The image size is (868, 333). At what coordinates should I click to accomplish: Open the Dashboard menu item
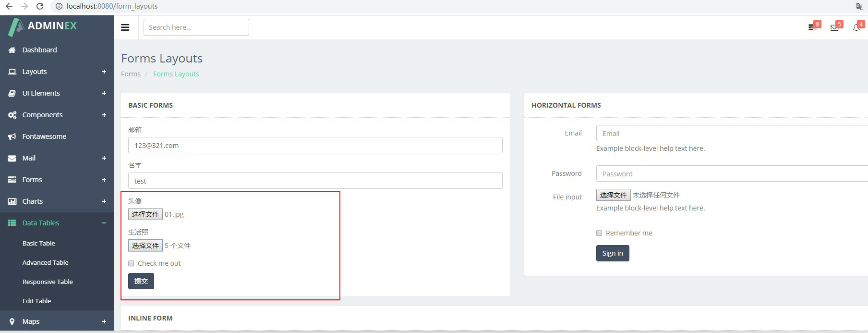(x=57, y=50)
